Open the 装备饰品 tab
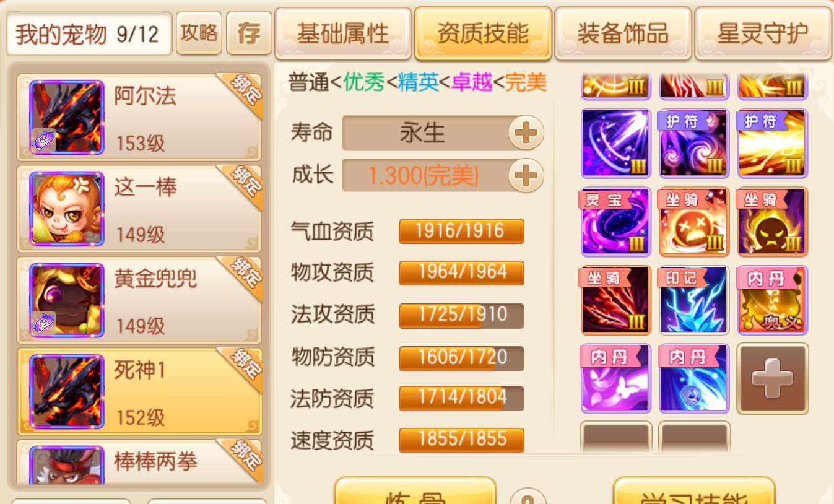 [x=623, y=33]
